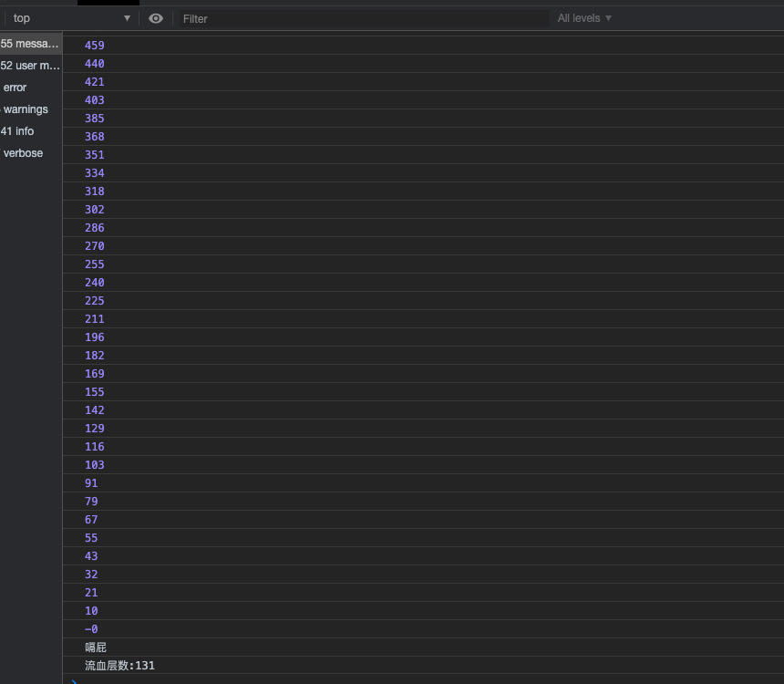Open the All levels dropdown
Image resolution: width=784 pixels, height=684 pixels.
[584, 18]
